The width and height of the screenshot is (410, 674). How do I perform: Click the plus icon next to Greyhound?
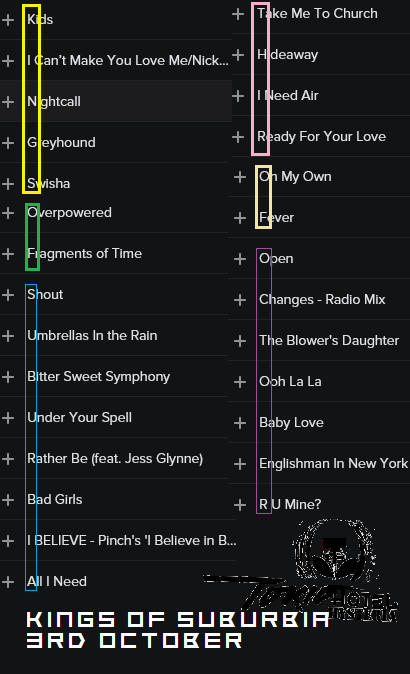coord(8,143)
